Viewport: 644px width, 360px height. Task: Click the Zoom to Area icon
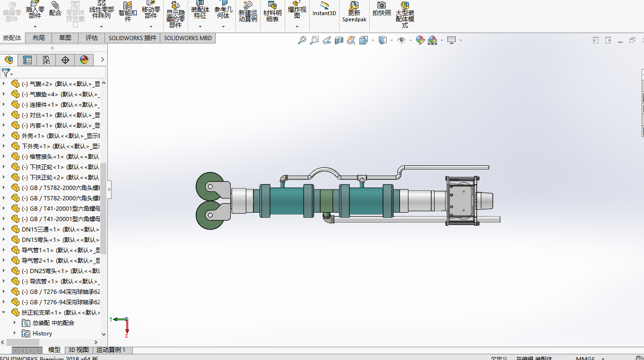pyautogui.click(x=314, y=41)
